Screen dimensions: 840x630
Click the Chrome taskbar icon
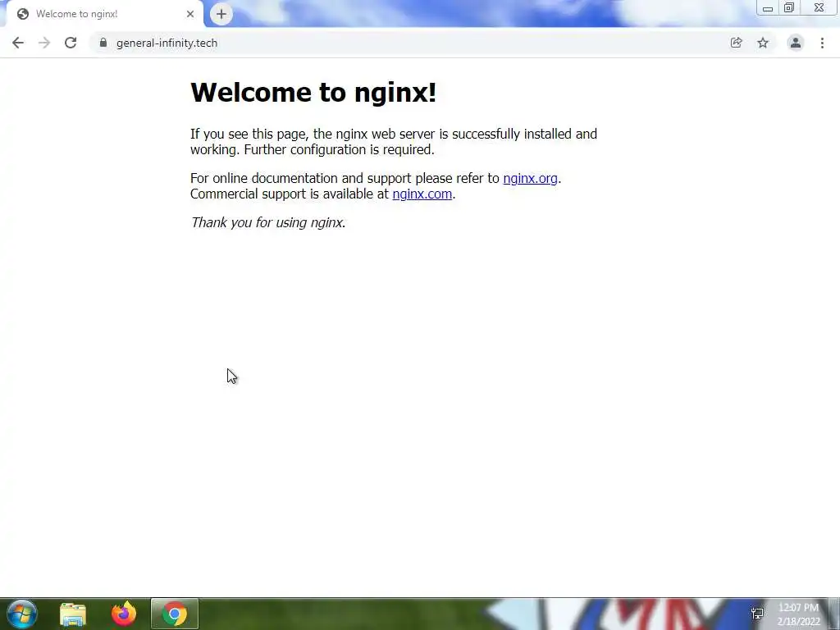pos(175,614)
